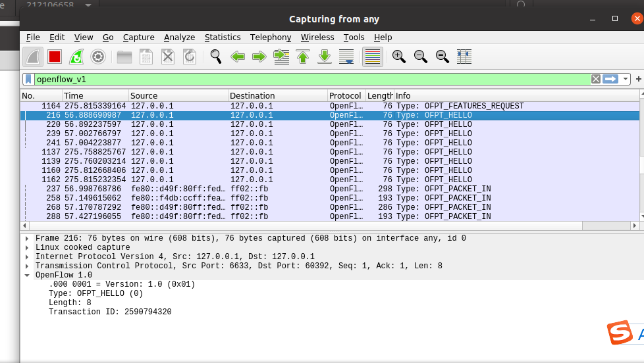Zoom in on packet text
Image resolution: width=644 pixels, height=363 pixels.
(x=399, y=57)
